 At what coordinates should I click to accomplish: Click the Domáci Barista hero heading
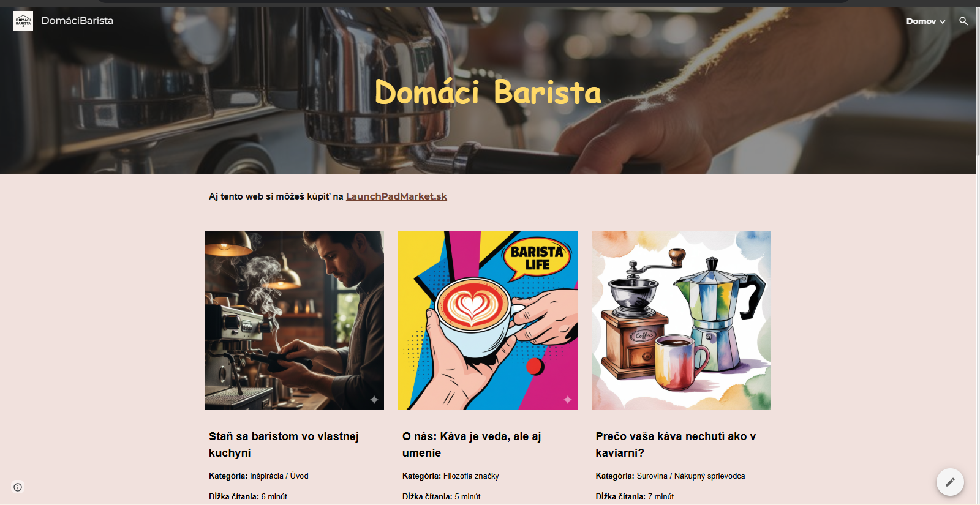pyautogui.click(x=488, y=92)
